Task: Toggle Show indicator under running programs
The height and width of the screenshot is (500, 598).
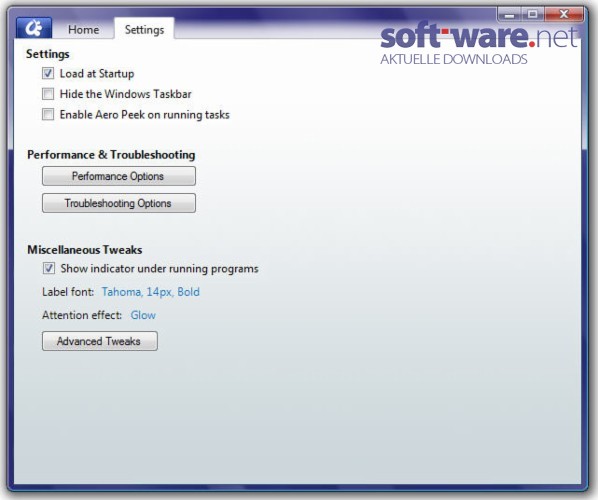Action: click(x=48, y=268)
